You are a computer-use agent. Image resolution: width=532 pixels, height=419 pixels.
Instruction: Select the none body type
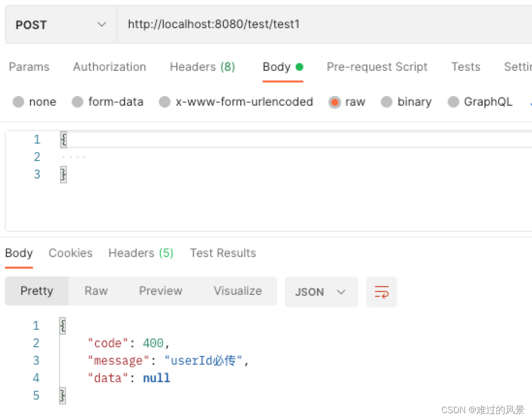coord(34,101)
